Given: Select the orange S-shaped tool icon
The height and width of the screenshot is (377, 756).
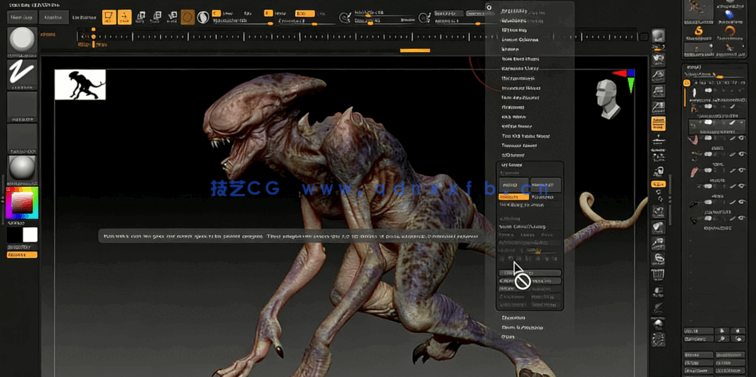Looking at the screenshot, I should 698,31.
